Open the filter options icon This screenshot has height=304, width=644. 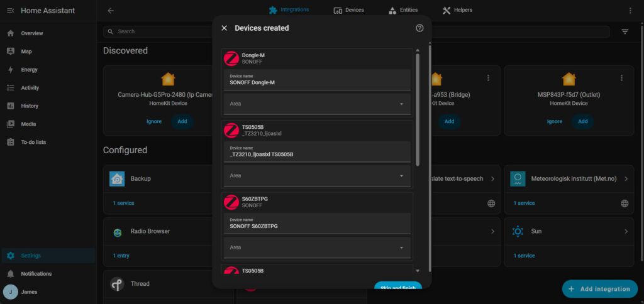[625, 31]
